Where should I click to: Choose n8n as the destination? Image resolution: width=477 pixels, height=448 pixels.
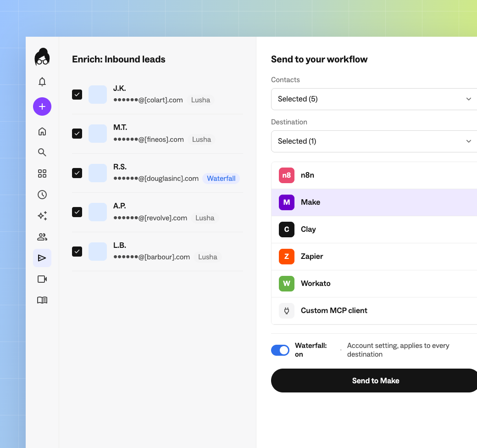point(374,175)
